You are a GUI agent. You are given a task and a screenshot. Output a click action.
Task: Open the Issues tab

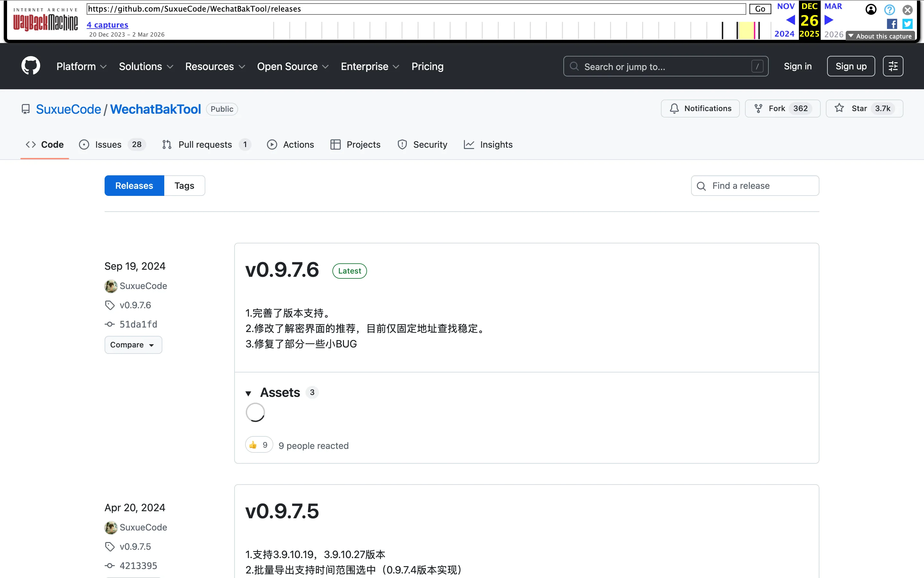pyautogui.click(x=112, y=144)
